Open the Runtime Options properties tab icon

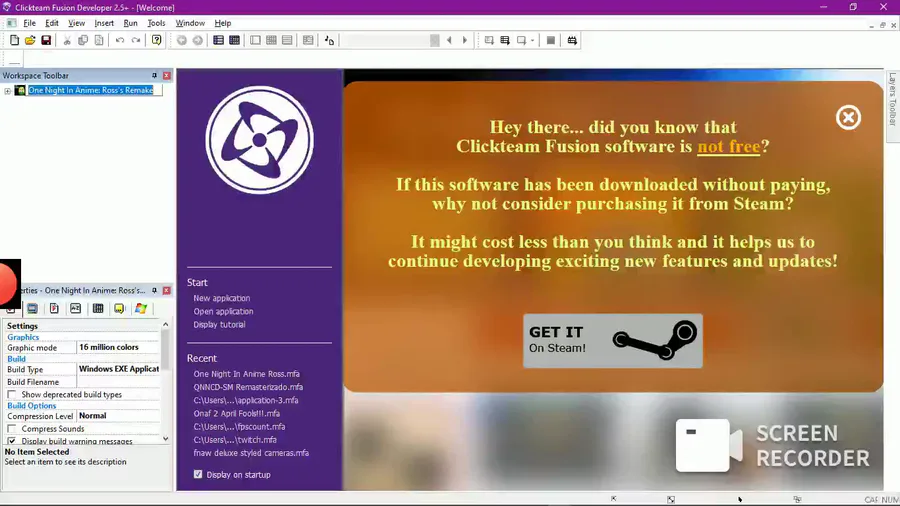[x=54, y=309]
